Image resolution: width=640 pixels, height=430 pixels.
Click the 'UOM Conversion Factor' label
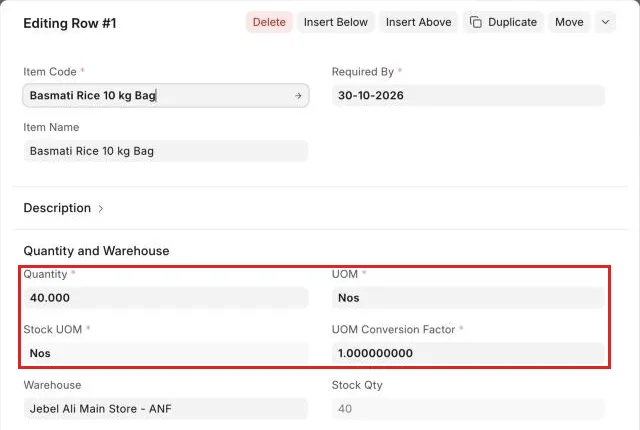393,329
